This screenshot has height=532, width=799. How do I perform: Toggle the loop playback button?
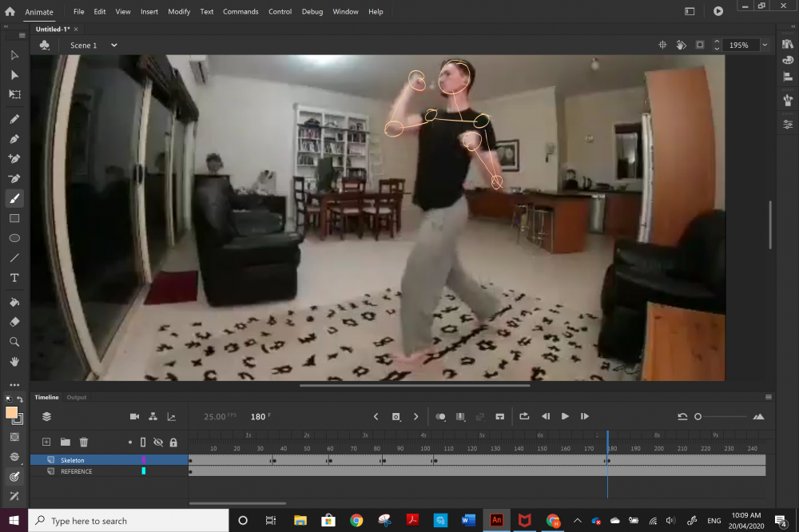click(524, 416)
